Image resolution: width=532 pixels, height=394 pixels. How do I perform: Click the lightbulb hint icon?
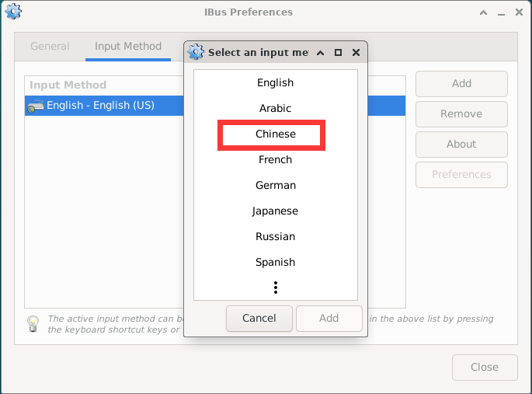click(x=33, y=323)
